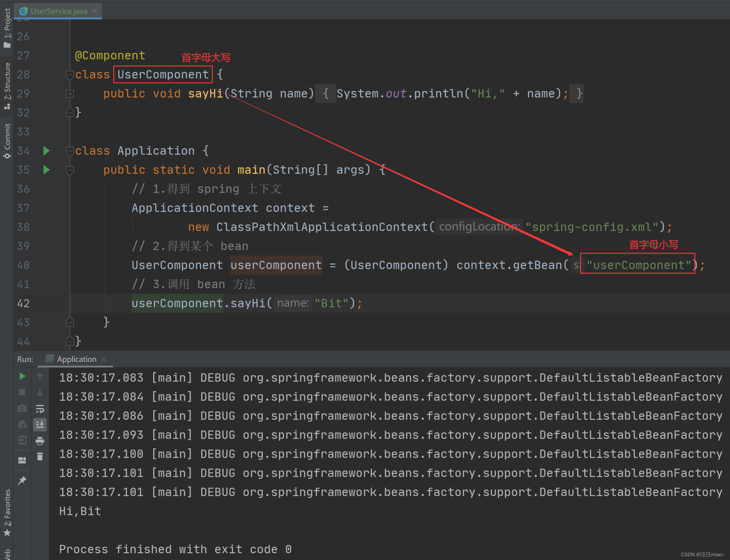Click comment '3.调用 bean 方法'

point(194,284)
